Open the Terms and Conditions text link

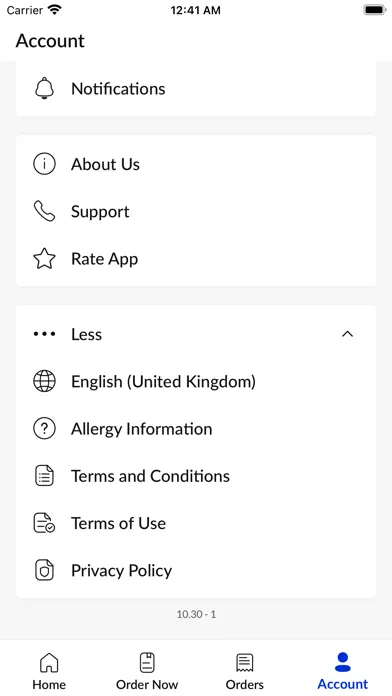pyautogui.click(x=150, y=476)
